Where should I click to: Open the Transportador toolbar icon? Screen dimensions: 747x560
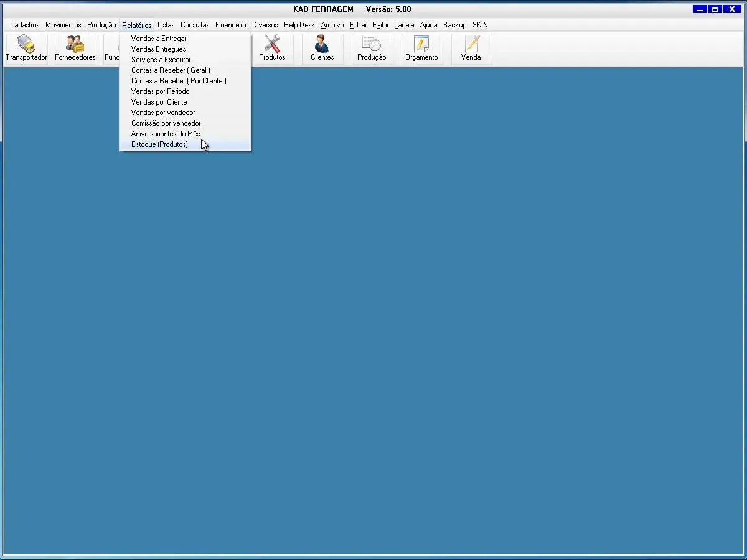(26, 49)
